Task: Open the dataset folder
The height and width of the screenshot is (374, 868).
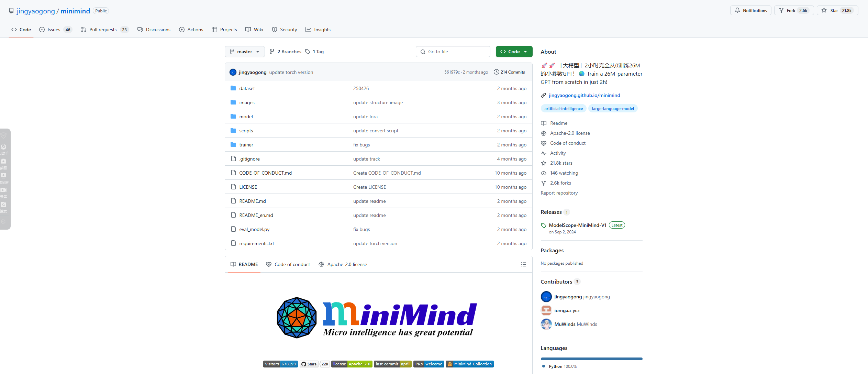Action: click(247, 88)
